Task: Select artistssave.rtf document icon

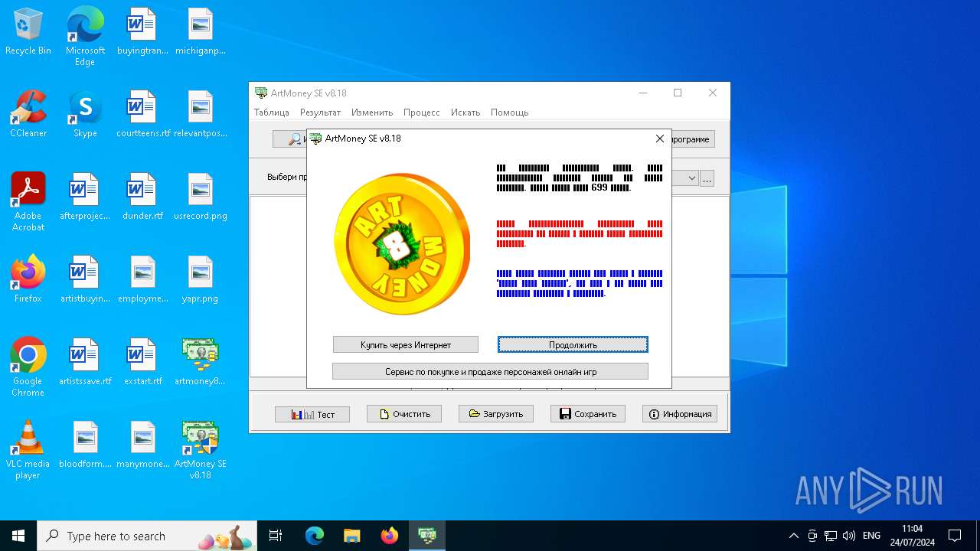Action: tap(85, 362)
